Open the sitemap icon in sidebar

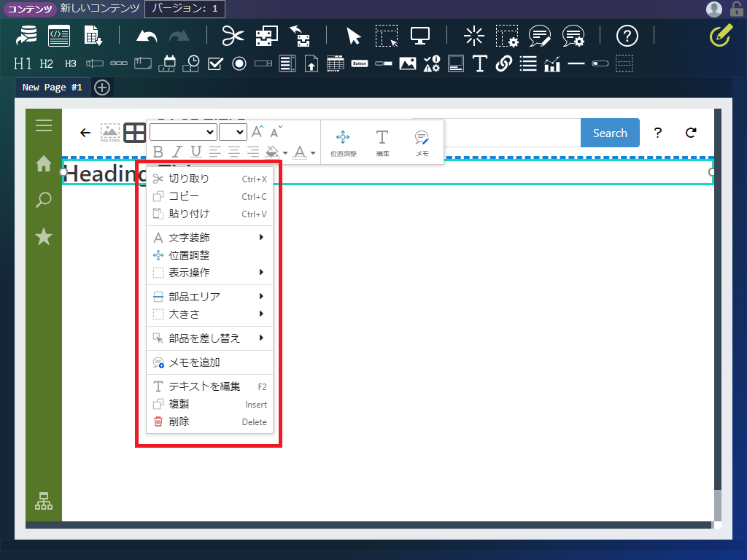43,501
